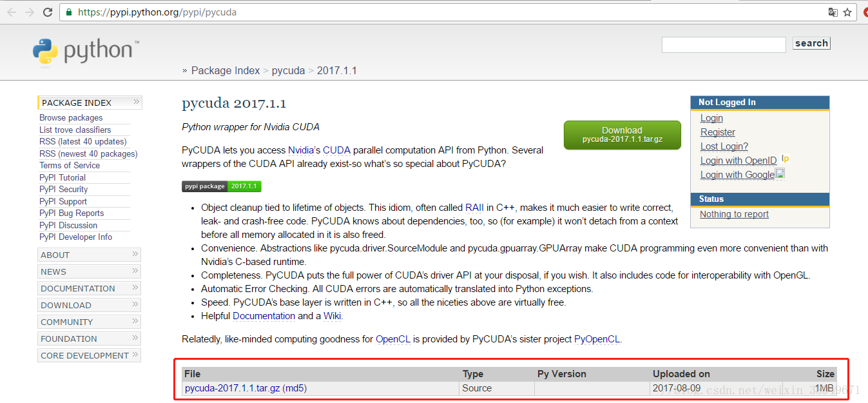Click the Py Version column header
The image size is (868, 403).
tap(562, 374)
